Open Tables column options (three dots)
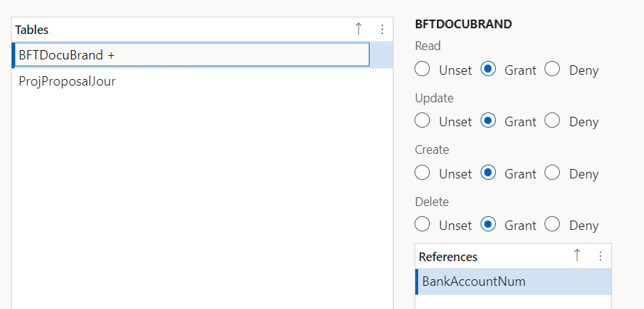The width and height of the screenshot is (644, 309). tap(382, 30)
